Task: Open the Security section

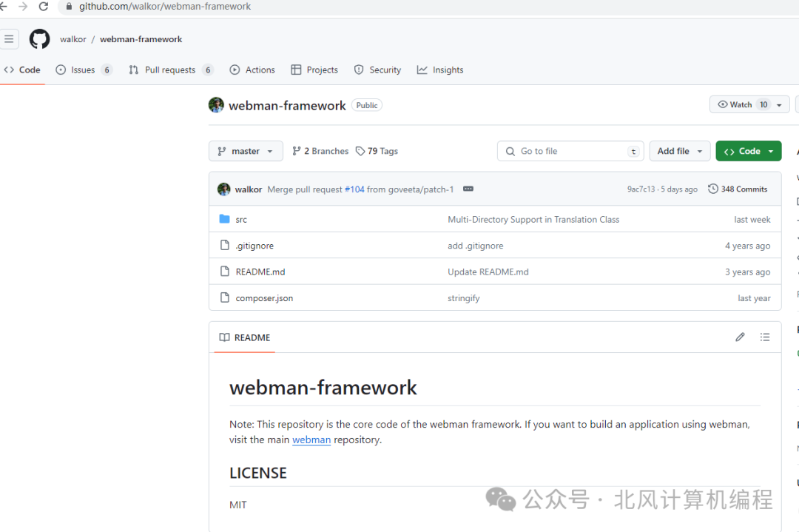Action: [377, 70]
